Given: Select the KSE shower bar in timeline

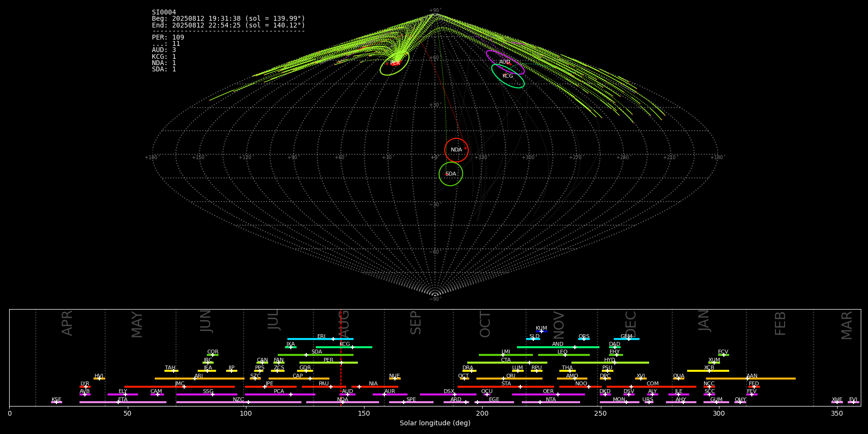Looking at the screenshot, I should pyautogui.click(x=56, y=402).
